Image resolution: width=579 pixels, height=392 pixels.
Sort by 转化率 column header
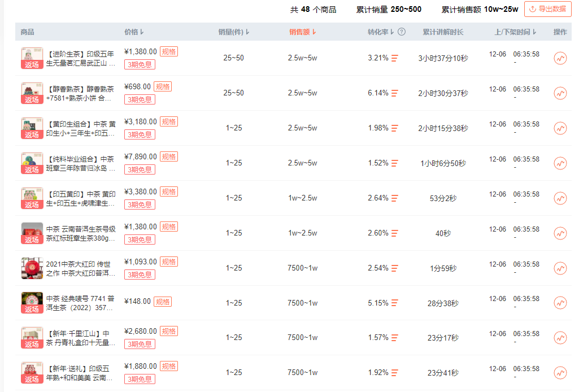381,32
